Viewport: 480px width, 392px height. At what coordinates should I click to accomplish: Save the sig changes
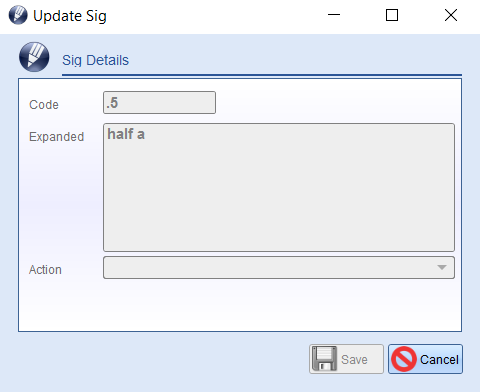(346, 359)
